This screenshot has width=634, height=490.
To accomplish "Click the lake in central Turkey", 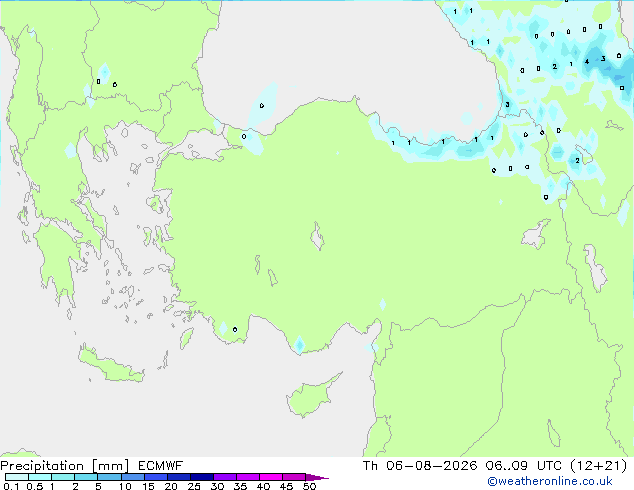I will pyautogui.click(x=317, y=236).
